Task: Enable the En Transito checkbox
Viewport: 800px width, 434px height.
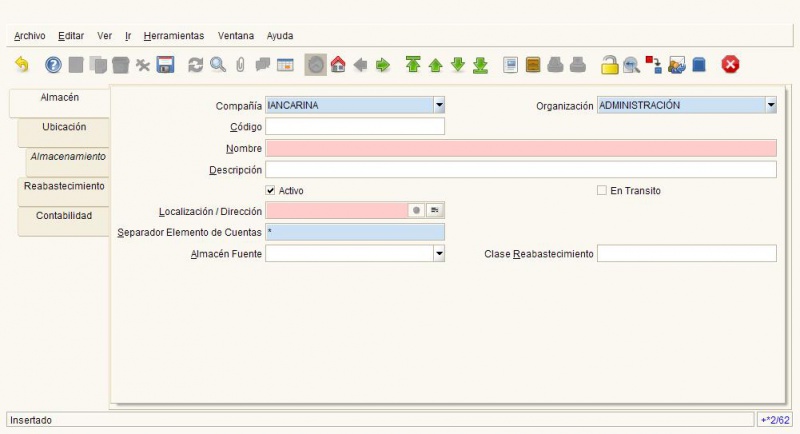Action: [602, 190]
